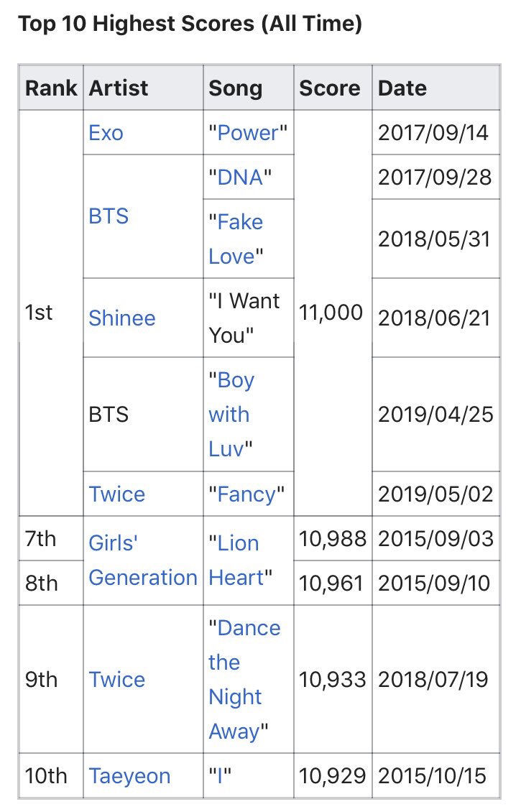Click the blue BTS artist link
Screen dimensions: 521x812
click(x=109, y=216)
